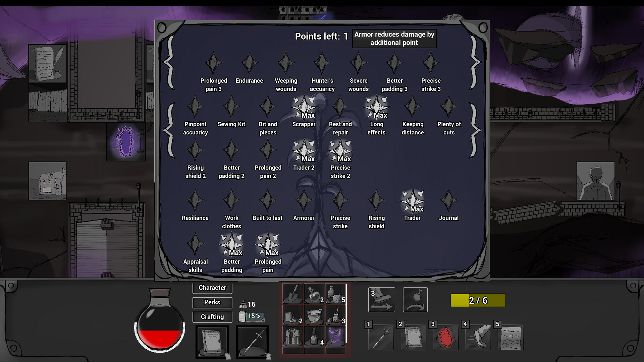Choose the Pinpoint accuarcy perk icon
This screenshot has width=644, height=362.
[x=195, y=107]
